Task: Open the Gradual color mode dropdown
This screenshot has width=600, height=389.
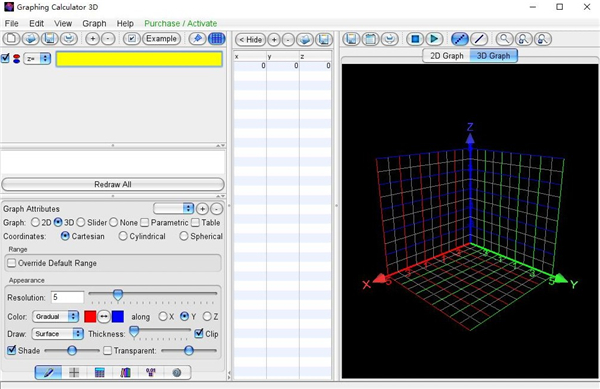Action: pos(55,316)
